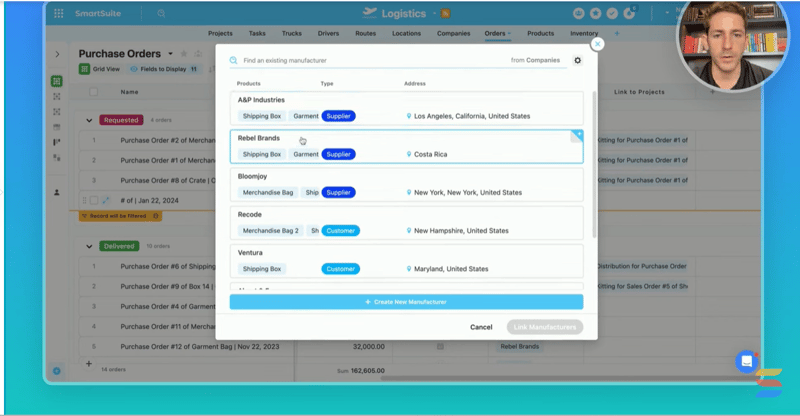Toggle the select-all checkbox in Name header
Viewport: 800px width, 416px height.
(x=93, y=92)
